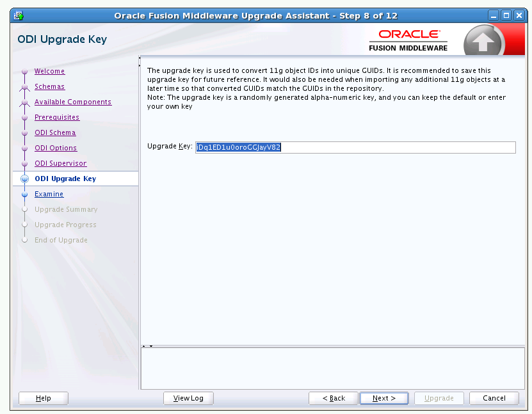Open the ODI Schema step

pos(55,132)
